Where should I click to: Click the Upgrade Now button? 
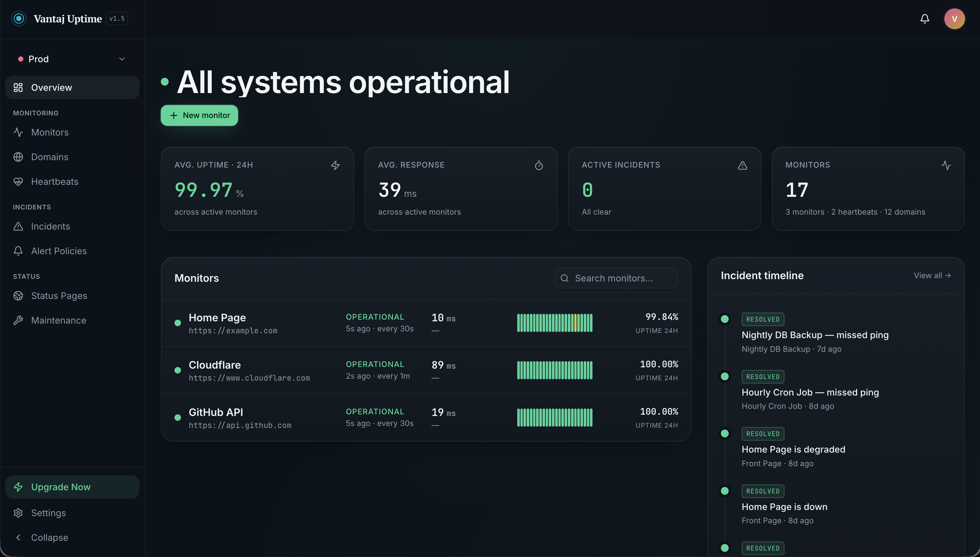(72, 487)
